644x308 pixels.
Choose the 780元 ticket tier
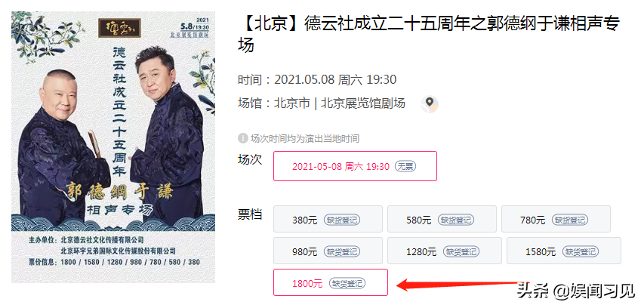click(556, 219)
